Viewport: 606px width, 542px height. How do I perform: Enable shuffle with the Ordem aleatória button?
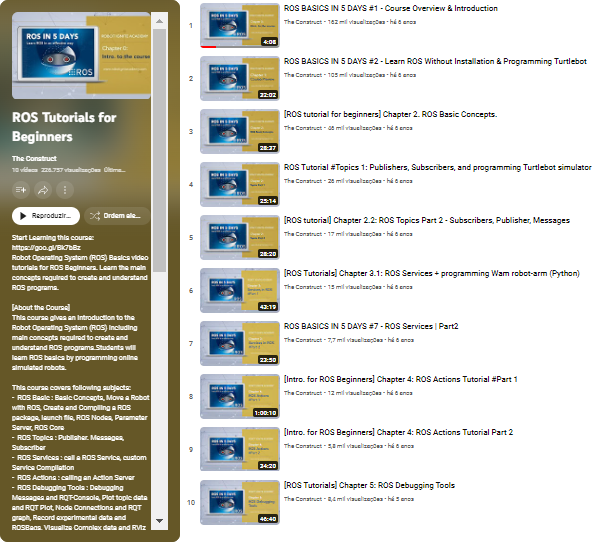[115, 215]
